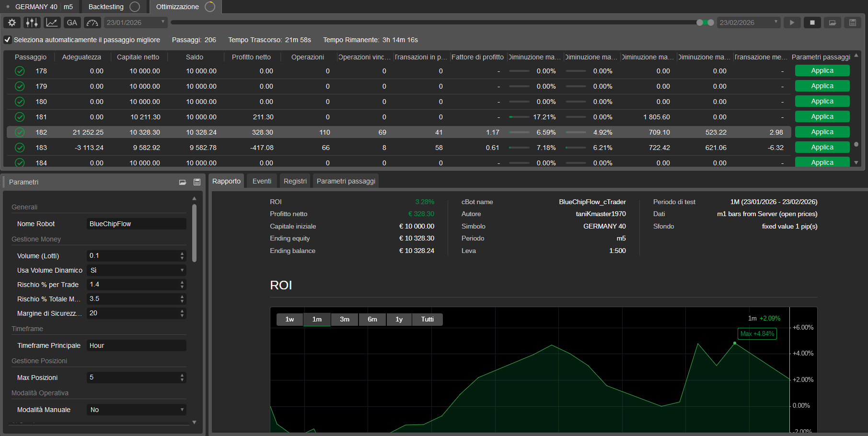Click the speedometer optimization criteria icon

92,23
